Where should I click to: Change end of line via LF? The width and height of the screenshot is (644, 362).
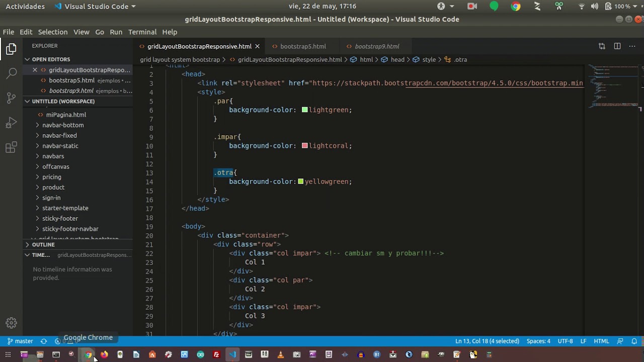point(584,341)
